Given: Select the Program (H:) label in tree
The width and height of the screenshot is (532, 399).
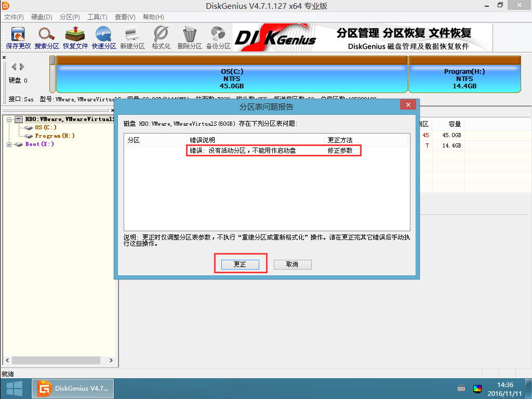Looking at the screenshot, I should [x=55, y=136].
